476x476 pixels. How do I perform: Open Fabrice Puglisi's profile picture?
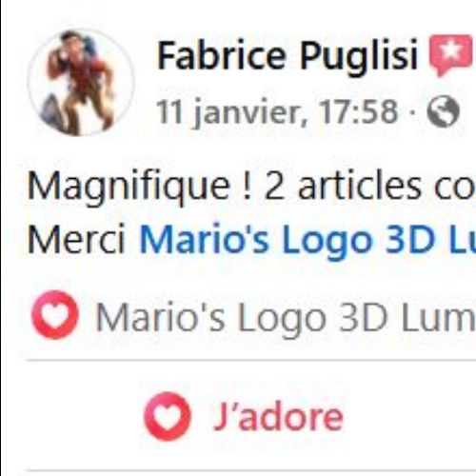click(x=82, y=83)
